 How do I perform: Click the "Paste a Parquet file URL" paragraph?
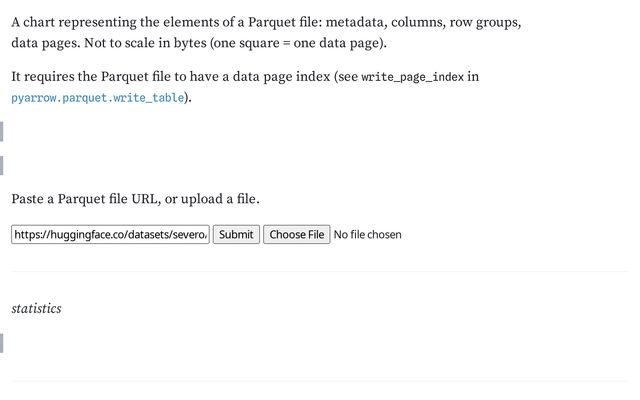[136, 199]
